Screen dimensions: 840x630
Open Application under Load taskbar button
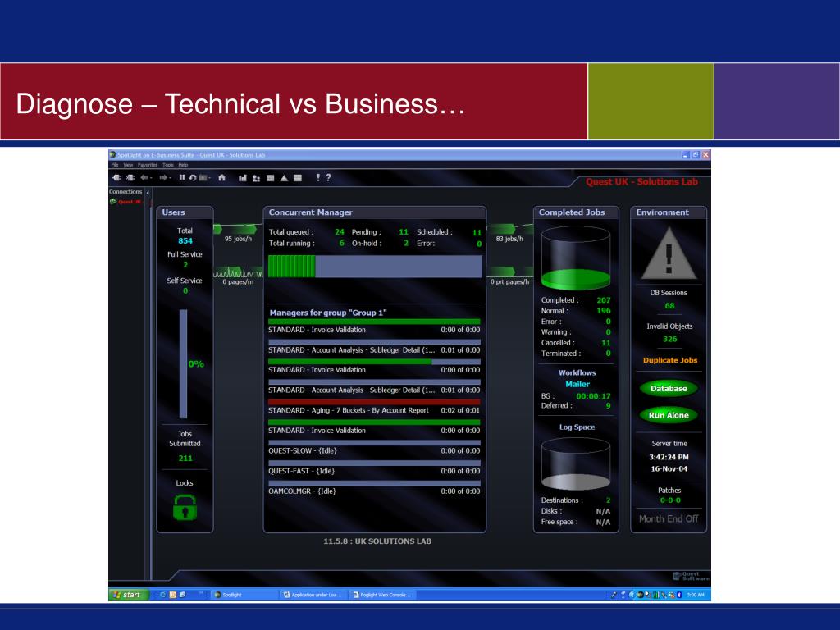tap(313, 595)
